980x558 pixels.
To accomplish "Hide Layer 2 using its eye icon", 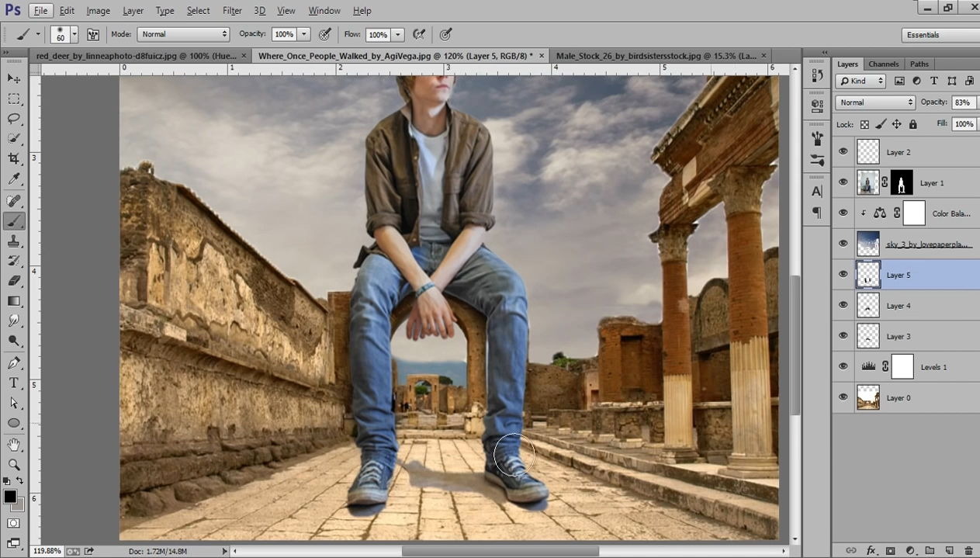I will click(x=843, y=152).
